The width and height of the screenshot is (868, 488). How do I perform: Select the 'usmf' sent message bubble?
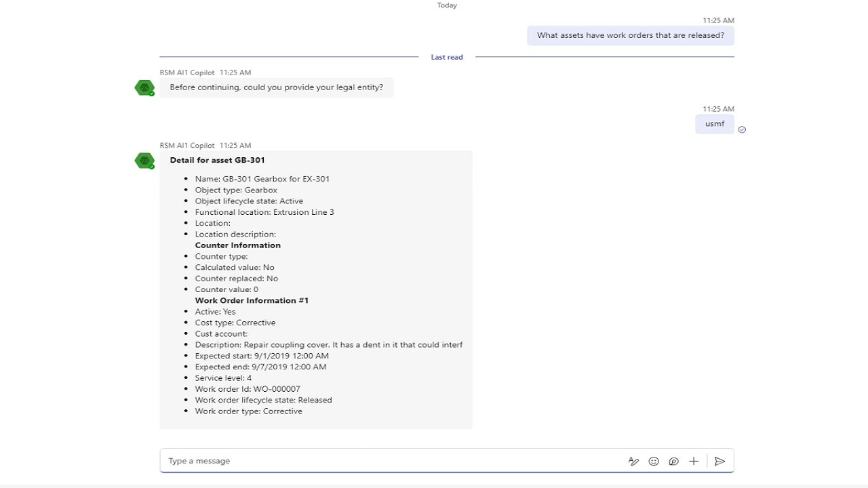click(x=714, y=124)
